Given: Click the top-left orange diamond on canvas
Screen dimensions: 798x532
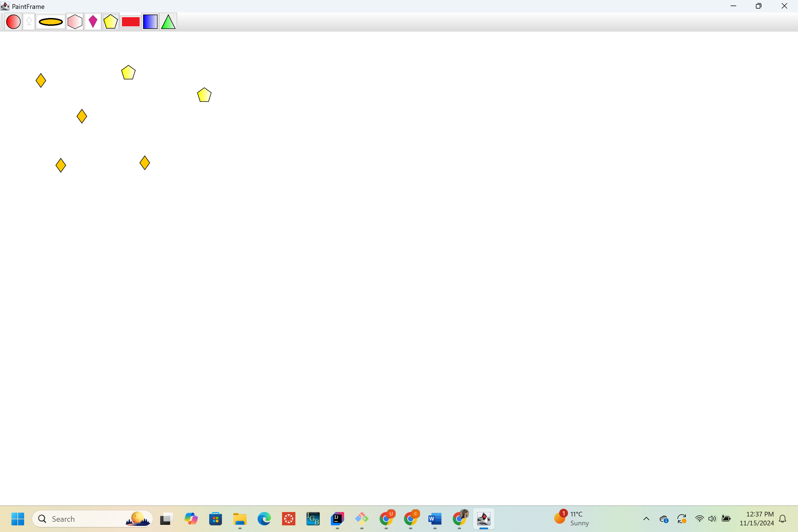Looking at the screenshot, I should coord(41,81).
